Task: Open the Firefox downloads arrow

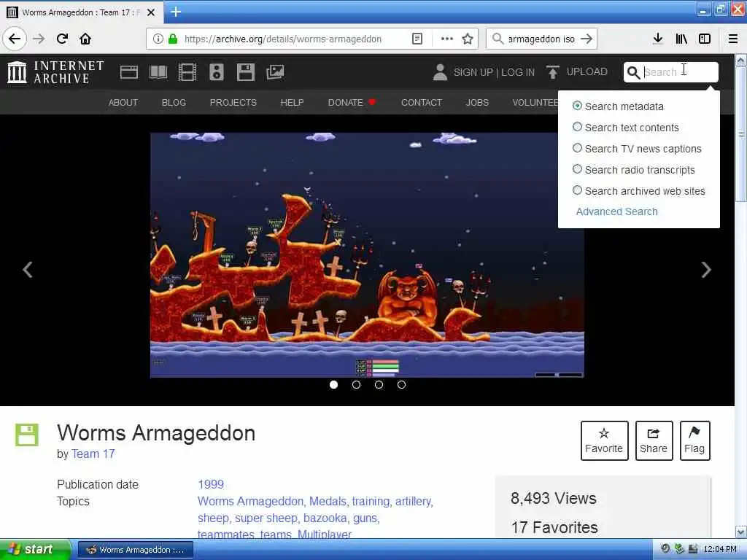Action: click(x=657, y=39)
